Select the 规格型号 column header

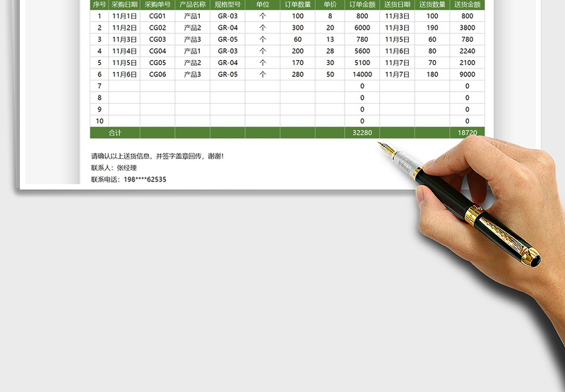227,4
